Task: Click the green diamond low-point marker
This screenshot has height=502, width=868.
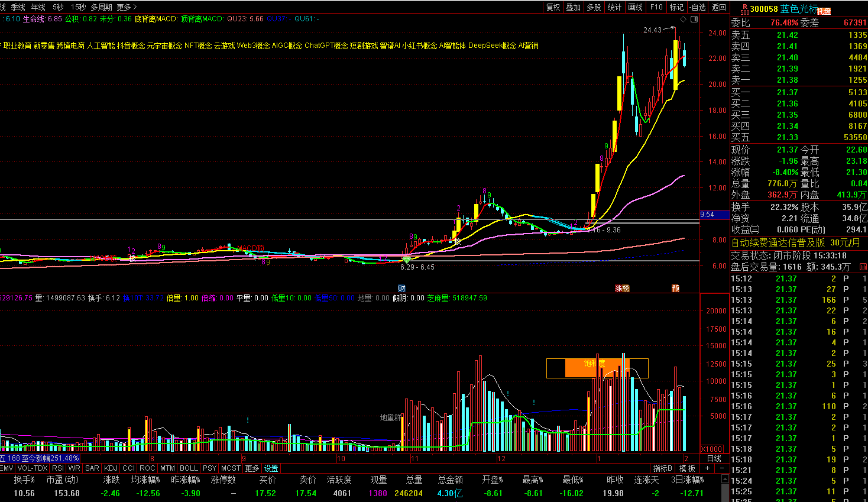Action: pos(407,260)
